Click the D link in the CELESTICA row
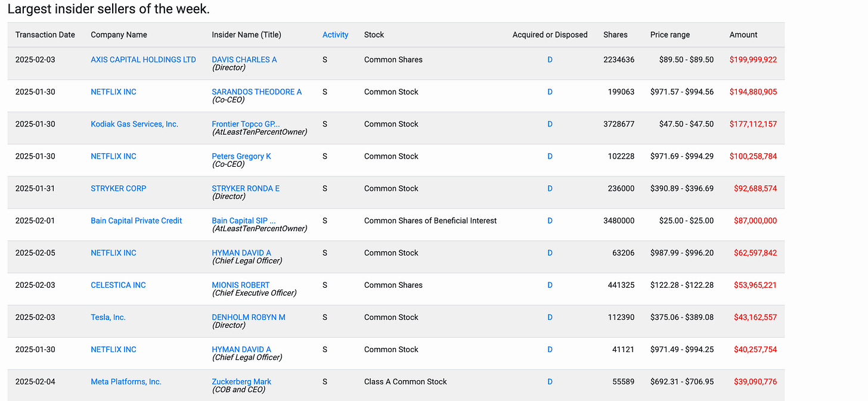 [x=550, y=285]
